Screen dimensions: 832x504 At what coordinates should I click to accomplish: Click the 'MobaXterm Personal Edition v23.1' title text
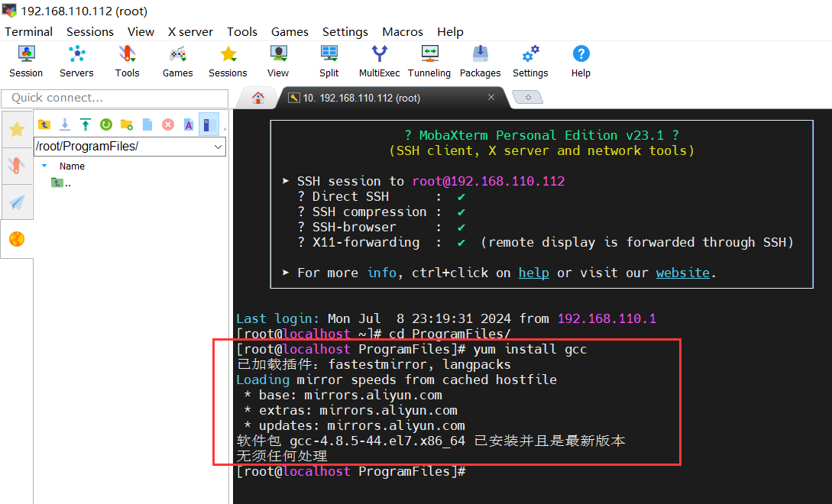(x=541, y=135)
